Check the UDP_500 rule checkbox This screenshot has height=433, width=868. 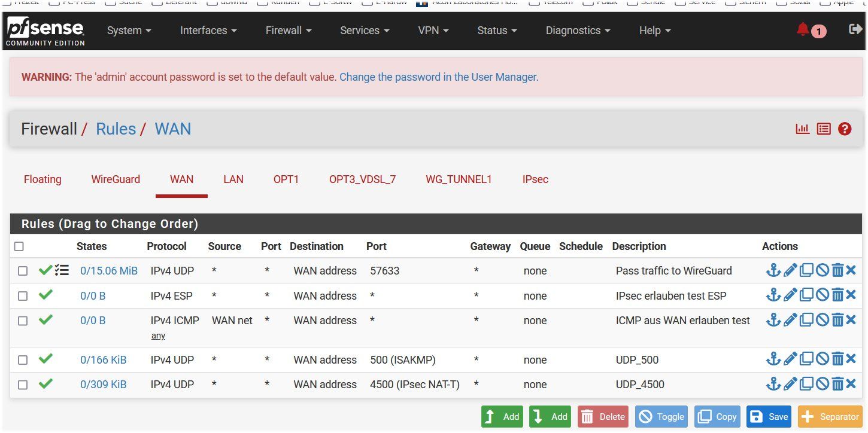tap(23, 360)
